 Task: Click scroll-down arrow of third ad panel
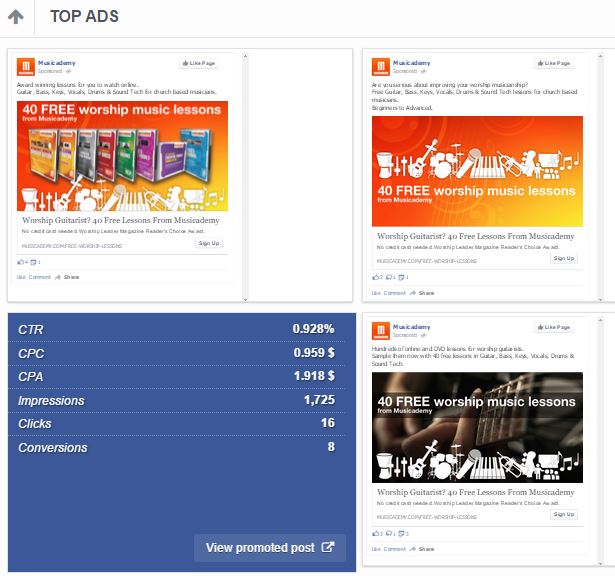(600, 563)
